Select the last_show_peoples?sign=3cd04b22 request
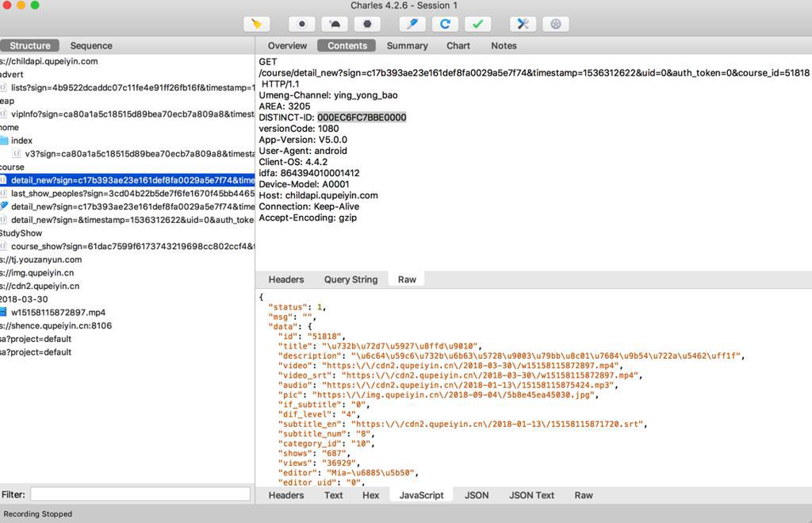 [132, 194]
